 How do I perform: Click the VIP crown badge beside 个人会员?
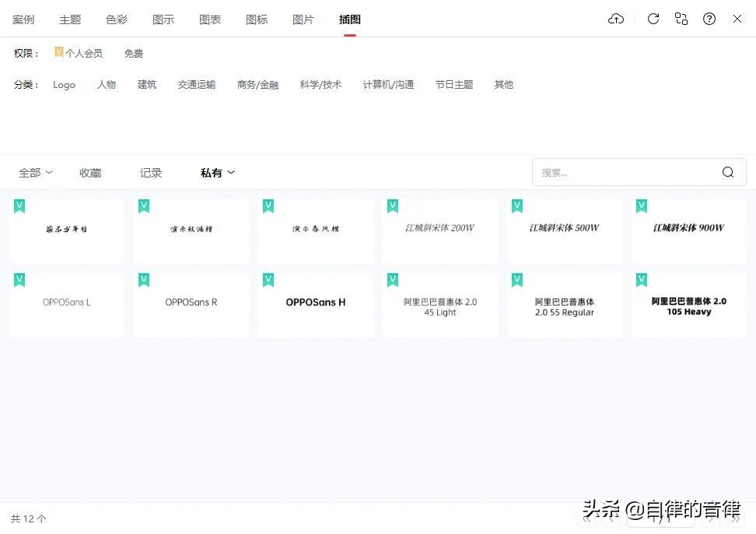[58, 52]
